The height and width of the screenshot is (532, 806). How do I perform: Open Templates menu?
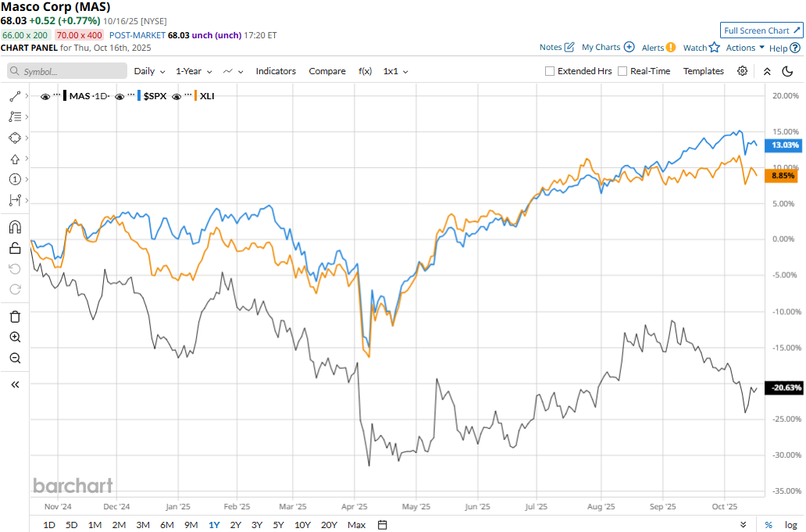(703, 71)
